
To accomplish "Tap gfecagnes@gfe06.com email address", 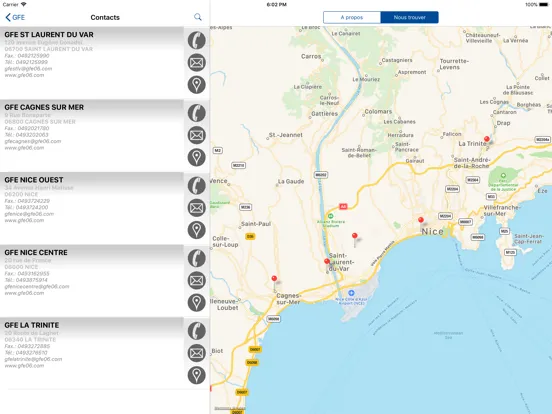I will coord(33,141).
